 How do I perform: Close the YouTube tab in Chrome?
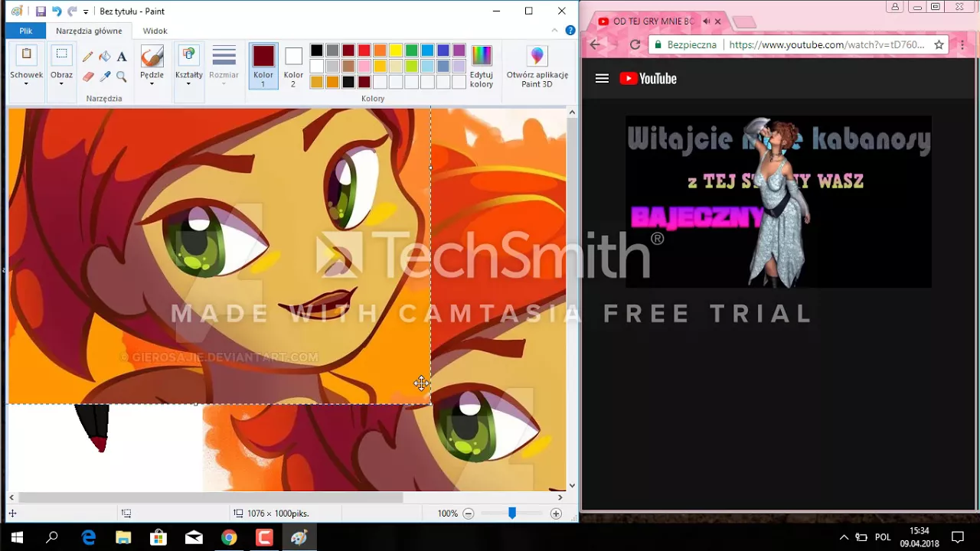717,21
